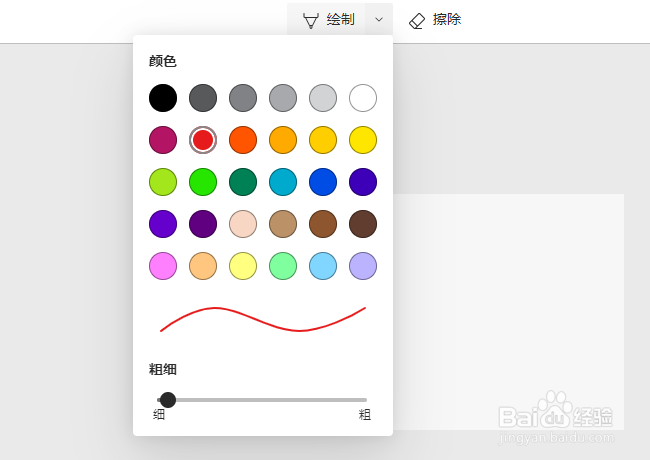Viewport: 650px width, 460px height.
Task: Choose the white color swatch
Action: [x=363, y=98]
